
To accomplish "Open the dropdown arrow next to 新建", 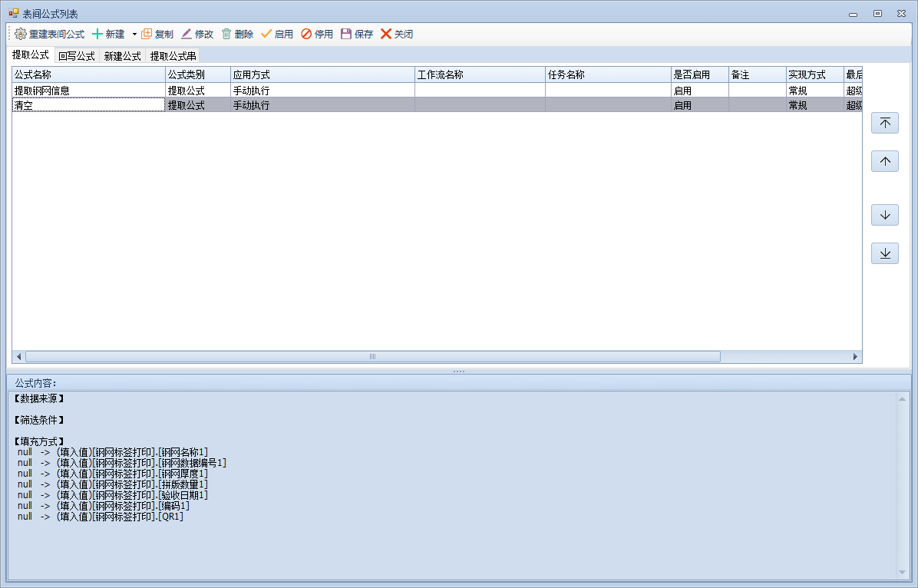I will click(x=134, y=35).
